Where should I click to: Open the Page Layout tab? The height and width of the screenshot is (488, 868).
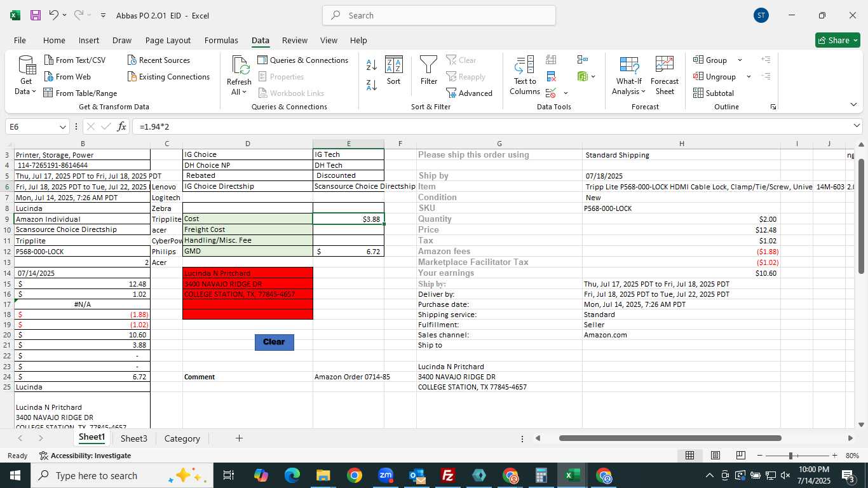(x=168, y=40)
